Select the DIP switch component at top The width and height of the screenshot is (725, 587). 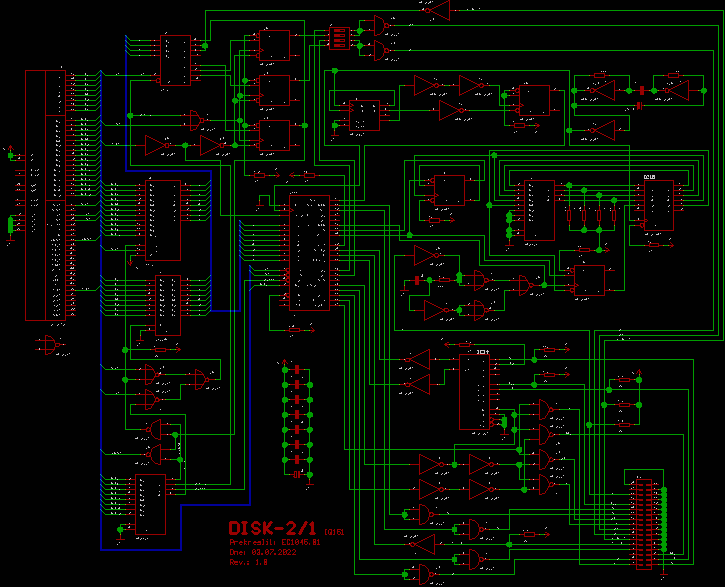coord(340,37)
